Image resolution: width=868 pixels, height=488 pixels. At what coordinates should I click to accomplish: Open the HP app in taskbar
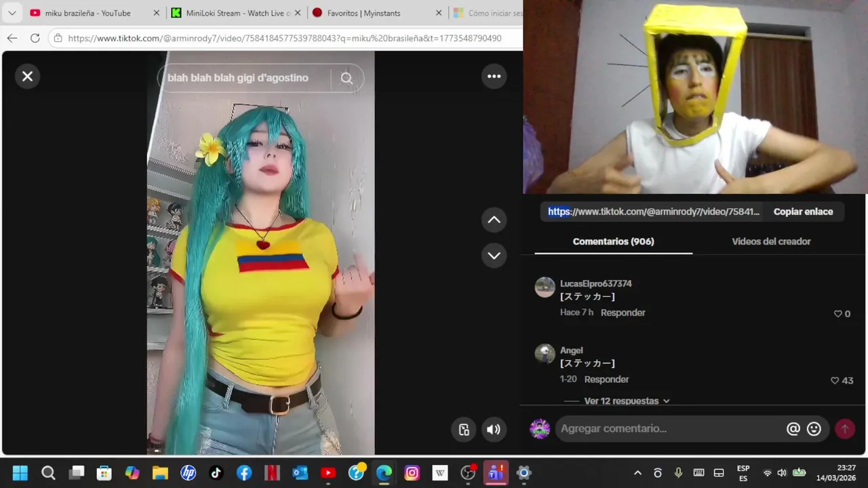tap(188, 472)
